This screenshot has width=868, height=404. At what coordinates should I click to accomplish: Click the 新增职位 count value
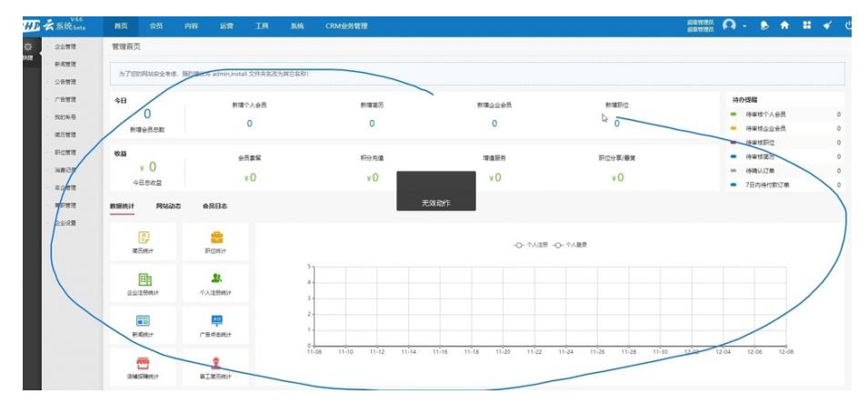point(617,123)
